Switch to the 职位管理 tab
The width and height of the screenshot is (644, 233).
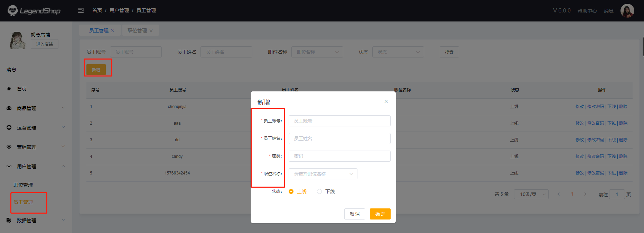coord(137,30)
